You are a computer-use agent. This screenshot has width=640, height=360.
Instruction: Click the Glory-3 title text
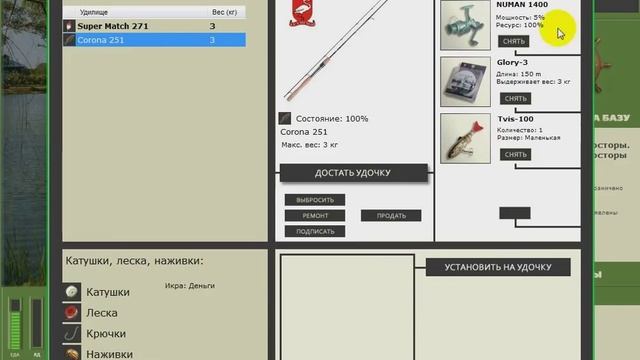[x=512, y=62]
